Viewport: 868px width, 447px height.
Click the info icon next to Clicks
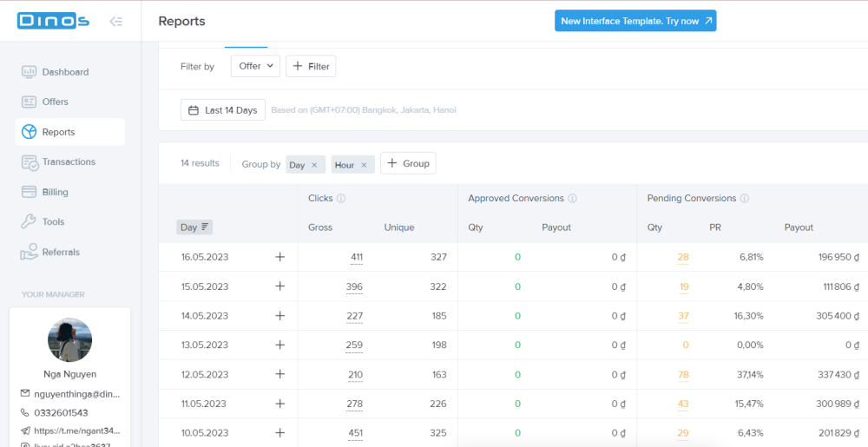341,199
